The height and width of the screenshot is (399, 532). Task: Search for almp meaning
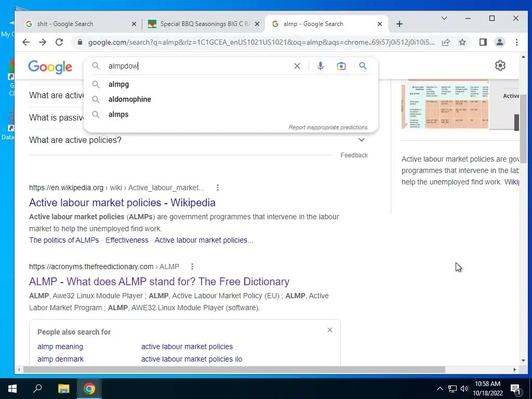pos(60,347)
